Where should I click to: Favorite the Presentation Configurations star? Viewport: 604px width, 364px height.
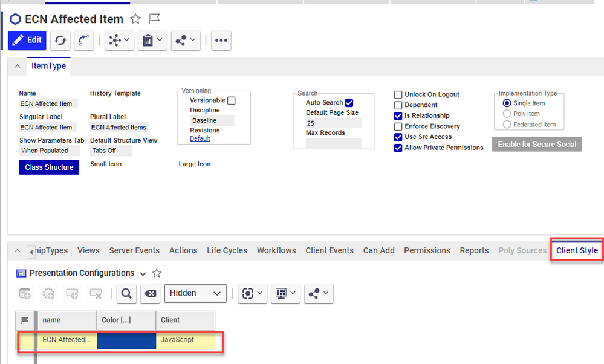tap(157, 273)
